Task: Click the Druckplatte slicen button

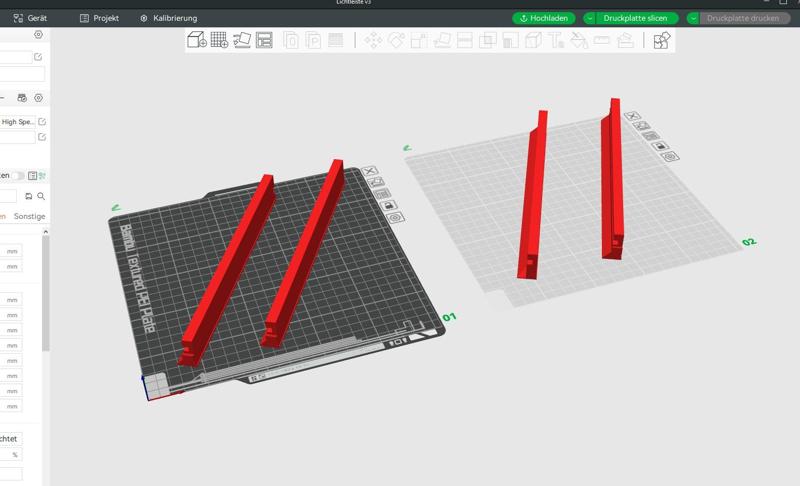Action: [x=635, y=18]
